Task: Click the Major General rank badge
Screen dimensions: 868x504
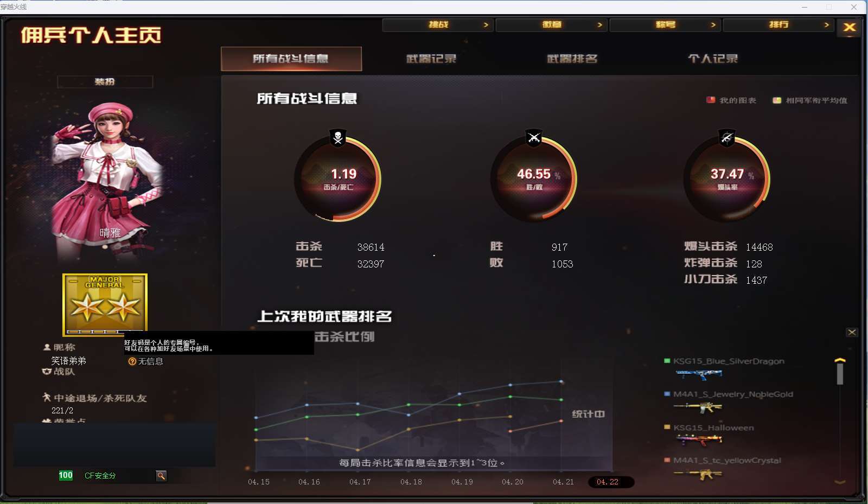Action: pos(105,305)
